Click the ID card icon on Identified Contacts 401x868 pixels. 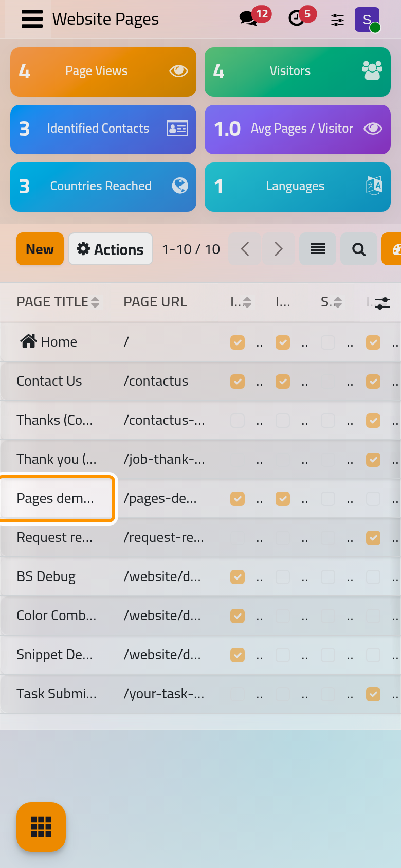click(x=177, y=129)
